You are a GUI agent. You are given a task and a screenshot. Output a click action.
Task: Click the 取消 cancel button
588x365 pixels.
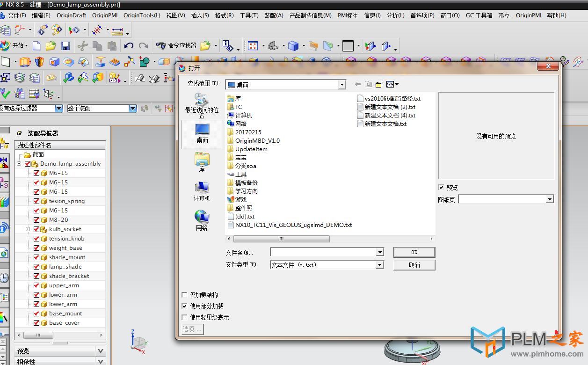tap(414, 265)
